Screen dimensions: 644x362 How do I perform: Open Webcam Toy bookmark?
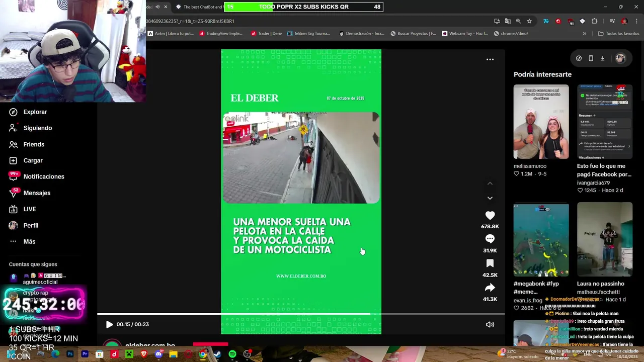[465, 34]
